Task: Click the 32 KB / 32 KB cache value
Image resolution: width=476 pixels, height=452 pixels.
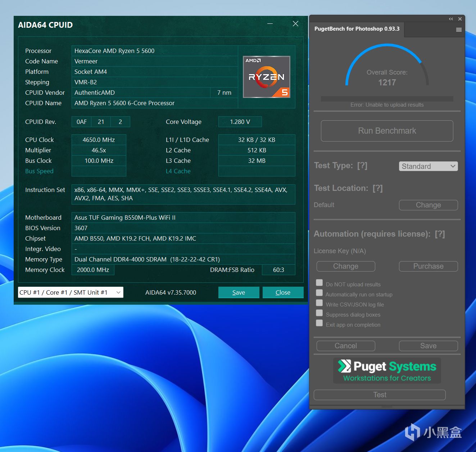Action: coord(257,140)
